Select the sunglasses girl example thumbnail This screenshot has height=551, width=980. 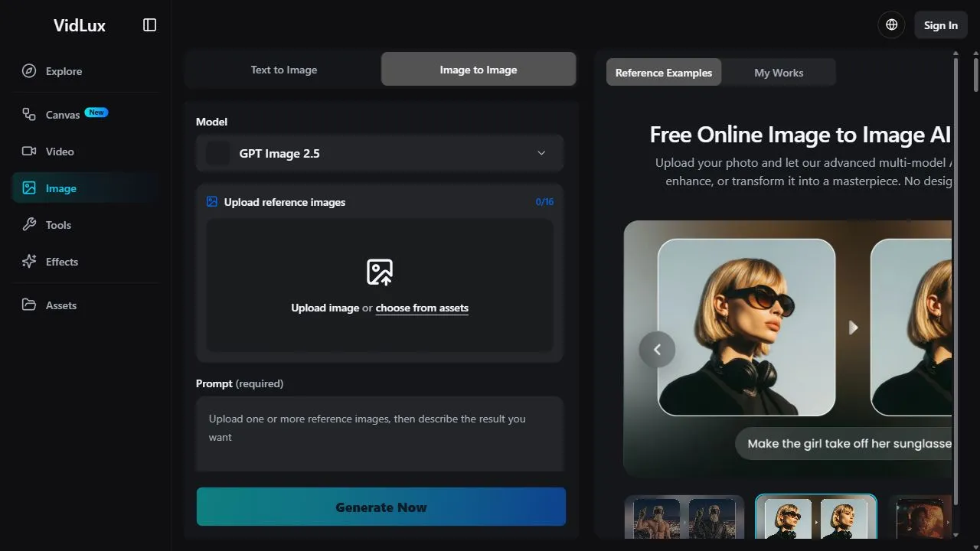816,517
